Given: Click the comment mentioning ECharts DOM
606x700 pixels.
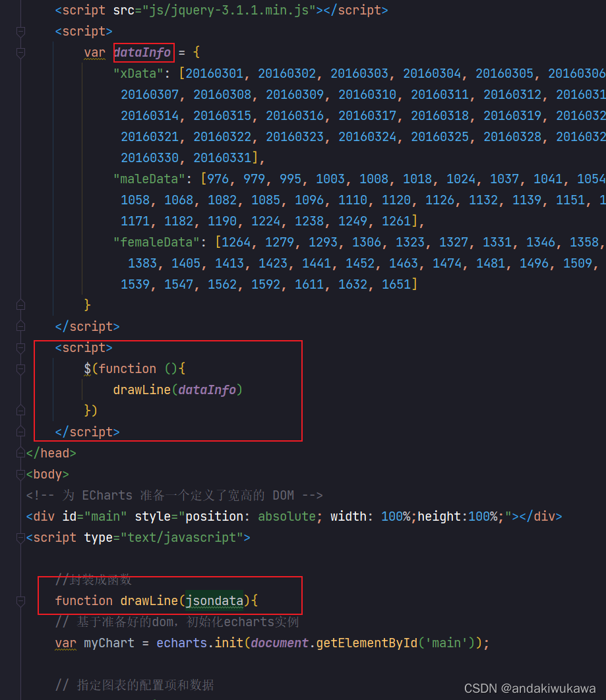Looking at the screenshot, I should point(175,495).
